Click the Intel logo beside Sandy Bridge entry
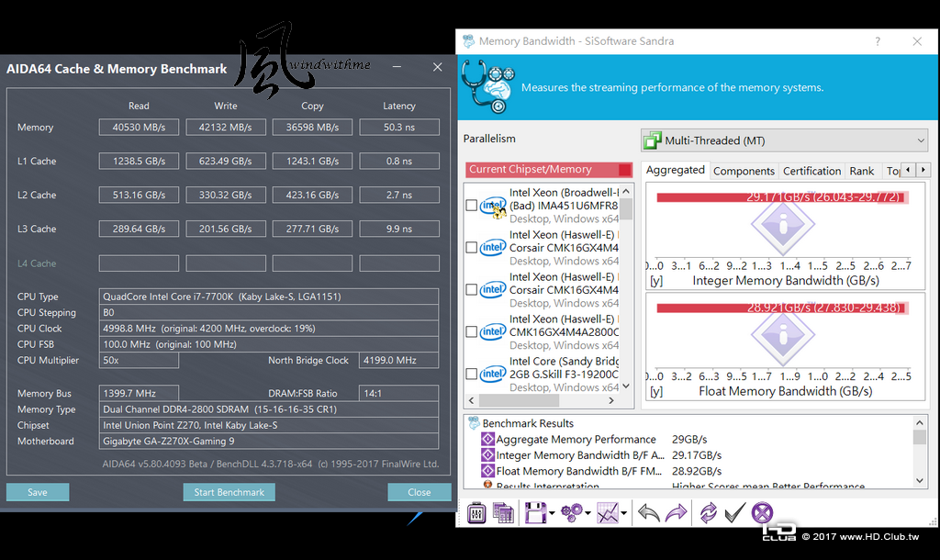940x560 pixels. coord(493,375)
